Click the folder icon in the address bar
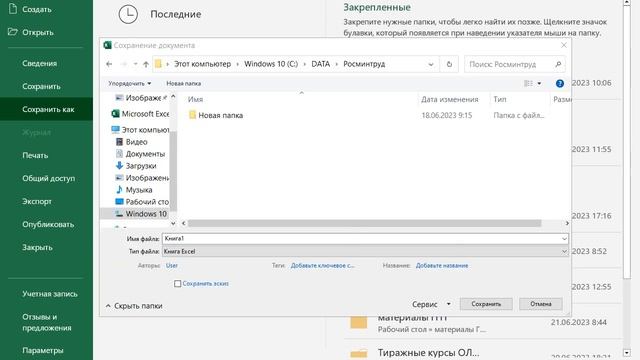Viewport: 640px width, 360px height. tap(158, 64)
